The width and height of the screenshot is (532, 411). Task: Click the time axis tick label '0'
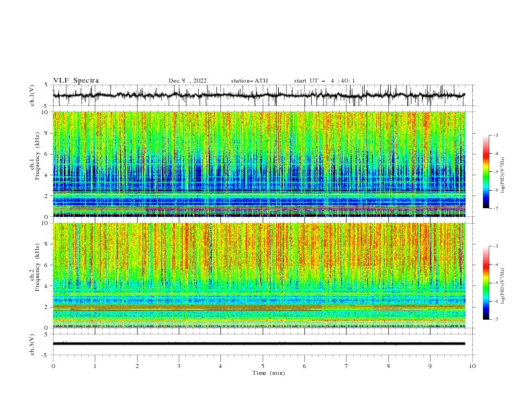53,366
